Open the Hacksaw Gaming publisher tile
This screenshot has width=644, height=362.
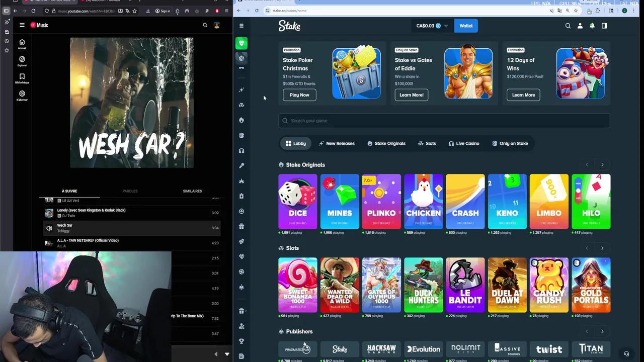coord(381,349)
